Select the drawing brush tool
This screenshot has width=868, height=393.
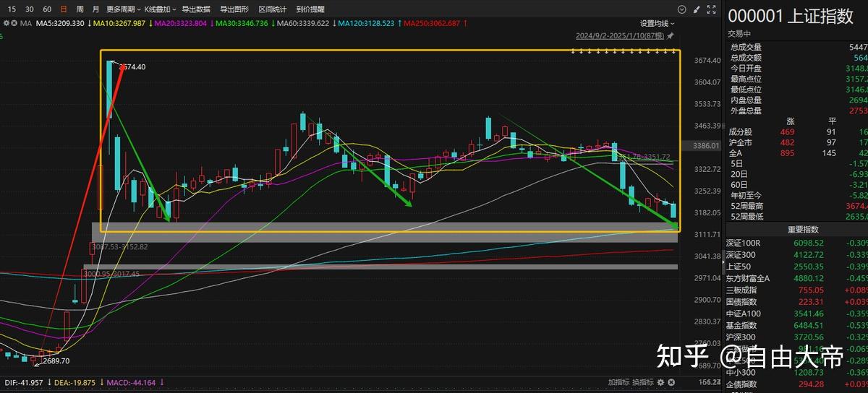pos(696,9)
